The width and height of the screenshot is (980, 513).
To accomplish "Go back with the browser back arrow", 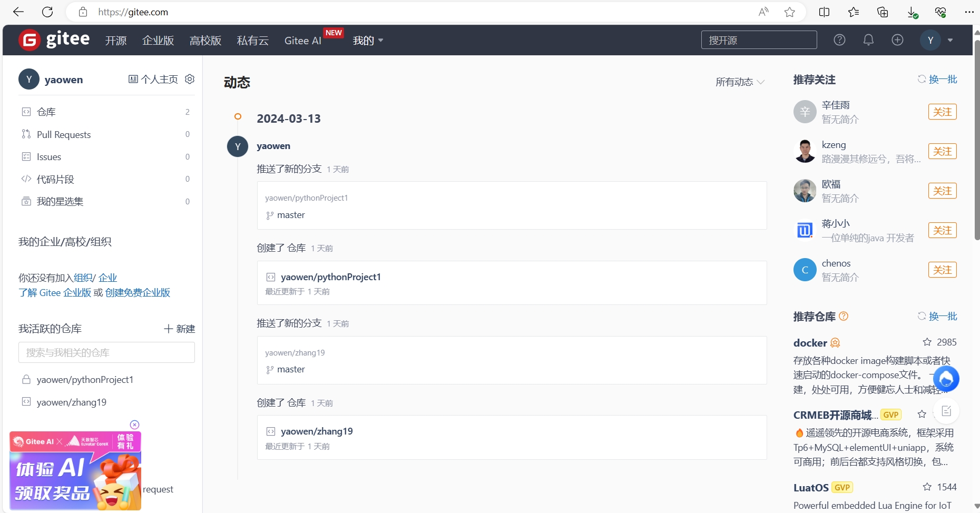I will (18, 12).
